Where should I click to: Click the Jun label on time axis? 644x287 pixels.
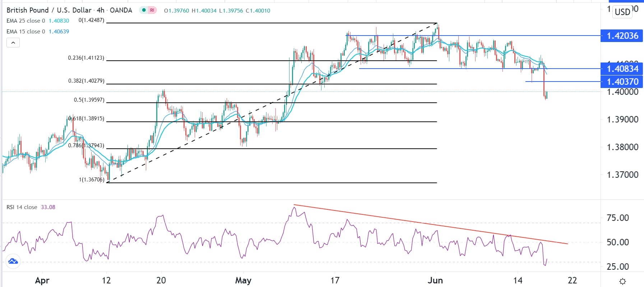tap(435, 280)
